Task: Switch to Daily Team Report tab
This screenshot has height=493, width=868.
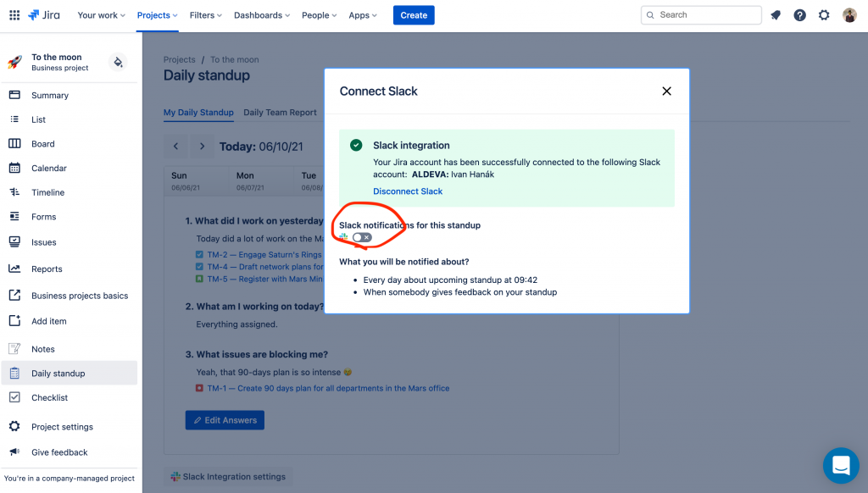Action: pos(280,113)
